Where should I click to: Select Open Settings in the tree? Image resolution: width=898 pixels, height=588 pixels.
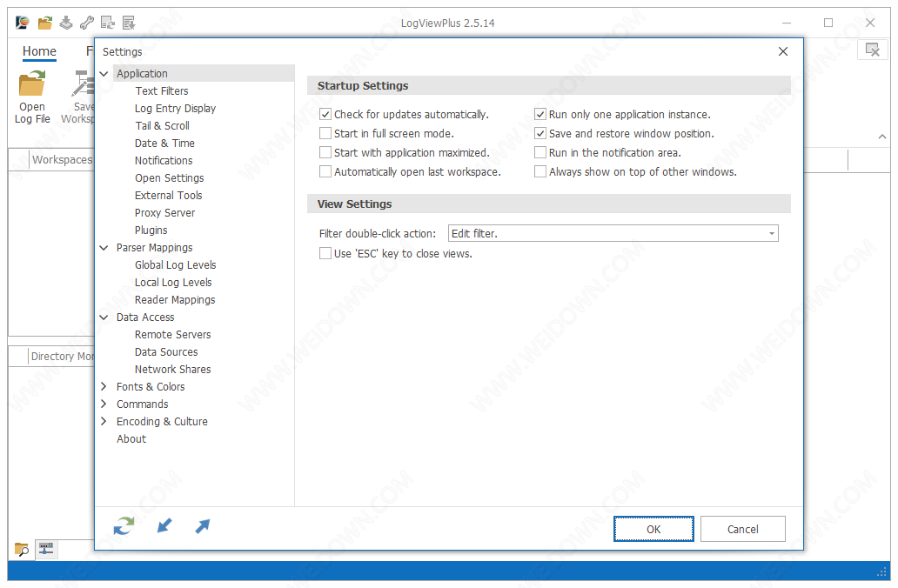click(170, 178)
